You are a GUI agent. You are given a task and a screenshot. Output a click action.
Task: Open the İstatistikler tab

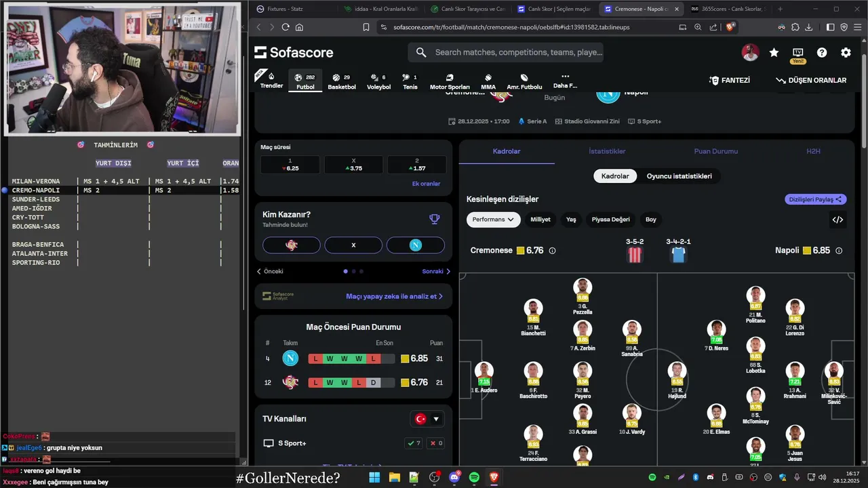point(607,151)
